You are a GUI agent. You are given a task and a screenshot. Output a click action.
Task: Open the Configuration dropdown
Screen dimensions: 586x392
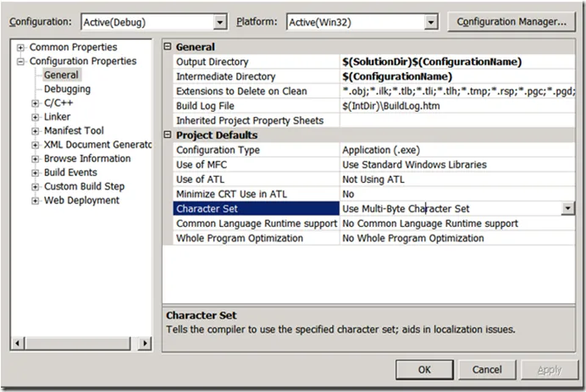220,22
